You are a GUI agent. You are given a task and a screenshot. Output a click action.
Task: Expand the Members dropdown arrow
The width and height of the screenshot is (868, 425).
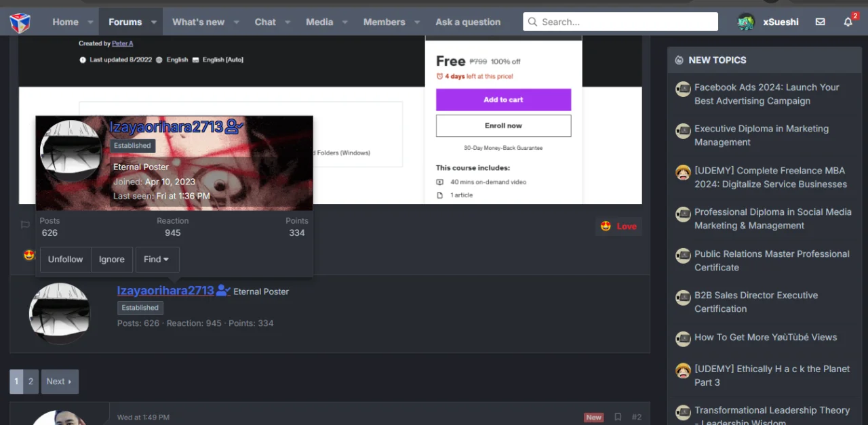point(417,22)
